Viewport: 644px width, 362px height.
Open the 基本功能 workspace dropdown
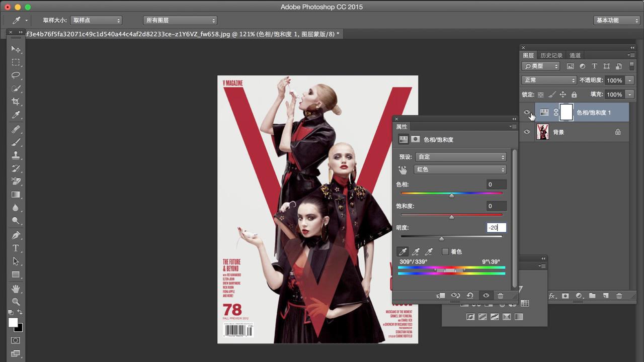tap(617, 21)
